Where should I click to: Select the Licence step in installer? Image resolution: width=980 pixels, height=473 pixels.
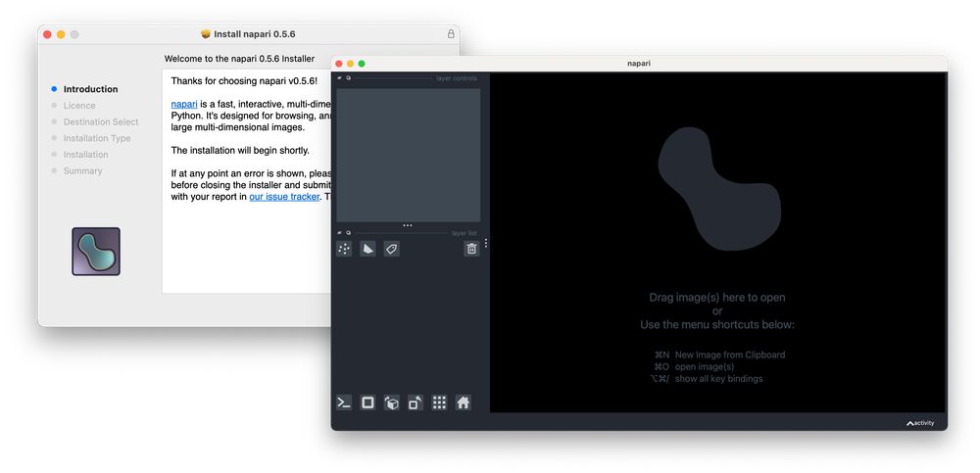click(x=79, y=106)
